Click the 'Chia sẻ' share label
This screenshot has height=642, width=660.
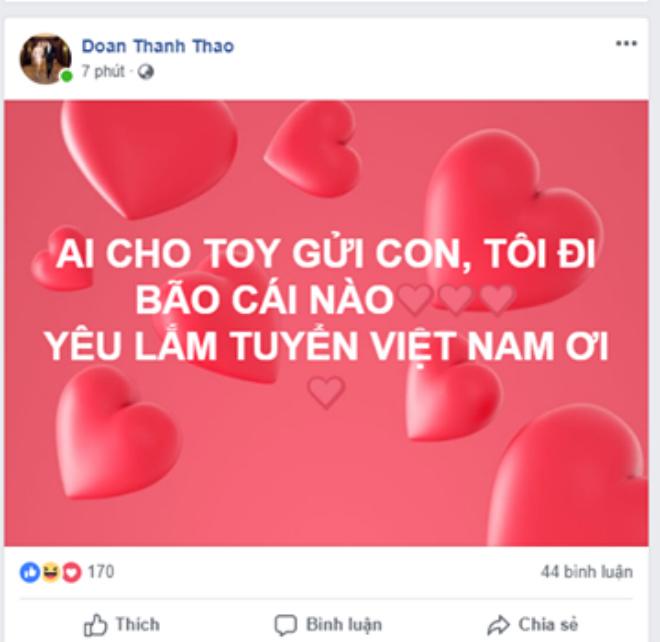(x=548, y=624)
